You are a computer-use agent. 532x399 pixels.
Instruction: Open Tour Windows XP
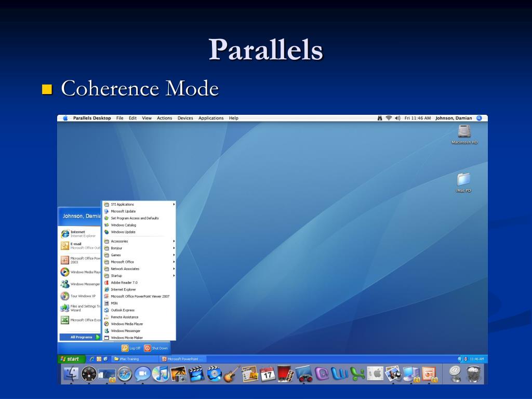pyautogui.click(x=80, y=296)
